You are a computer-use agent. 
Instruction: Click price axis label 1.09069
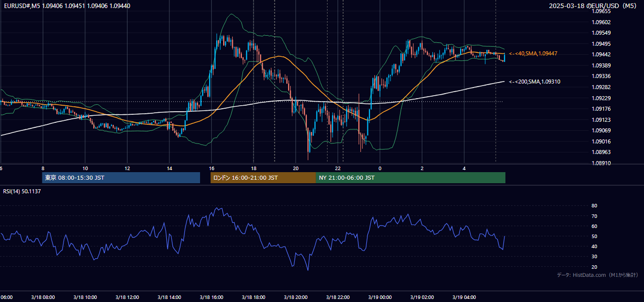tap(601, 130)
